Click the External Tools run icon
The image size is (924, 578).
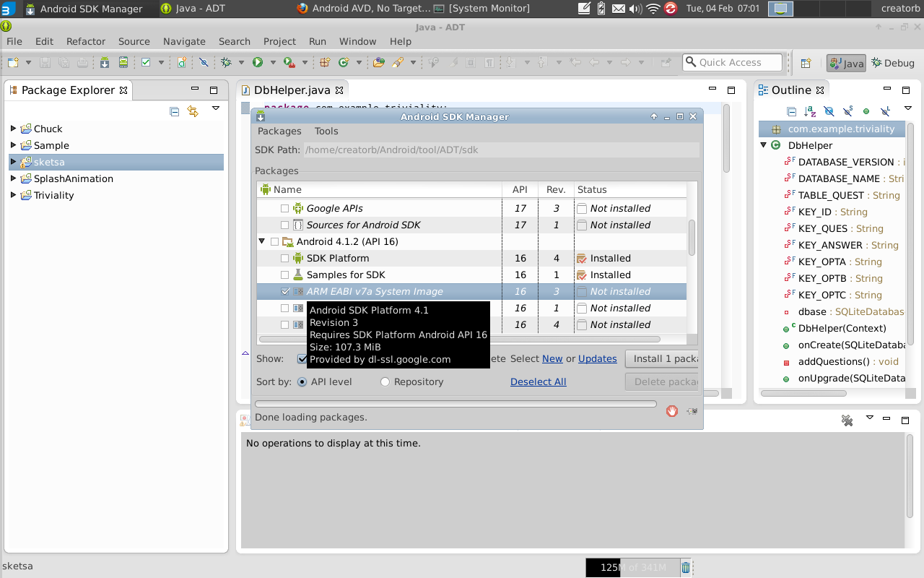pyautogui.click(x=289, y=63)
